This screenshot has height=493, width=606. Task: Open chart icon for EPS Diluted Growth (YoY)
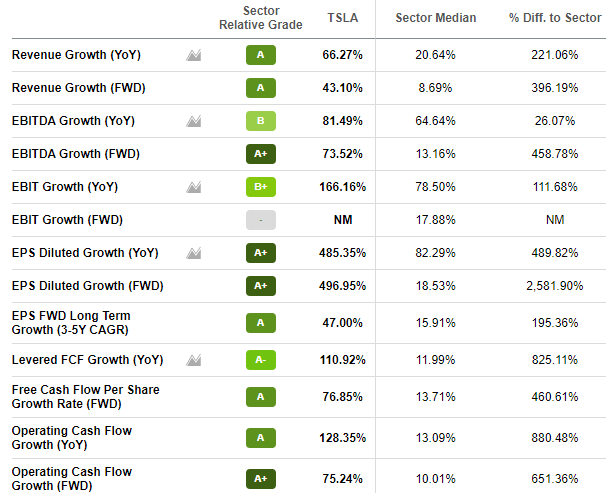(x=194, y=253)
